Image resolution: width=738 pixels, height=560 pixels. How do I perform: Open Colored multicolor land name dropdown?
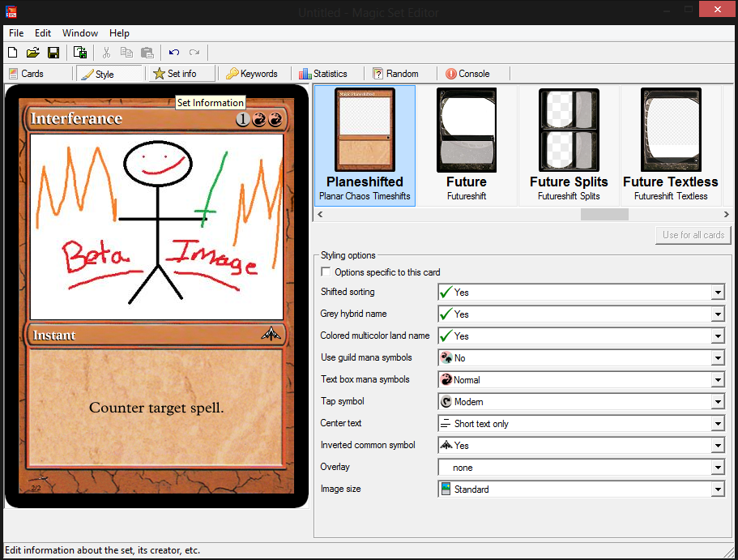point(718,336)
